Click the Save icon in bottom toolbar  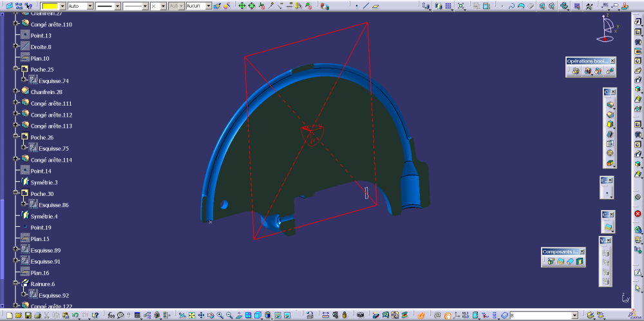28,315
